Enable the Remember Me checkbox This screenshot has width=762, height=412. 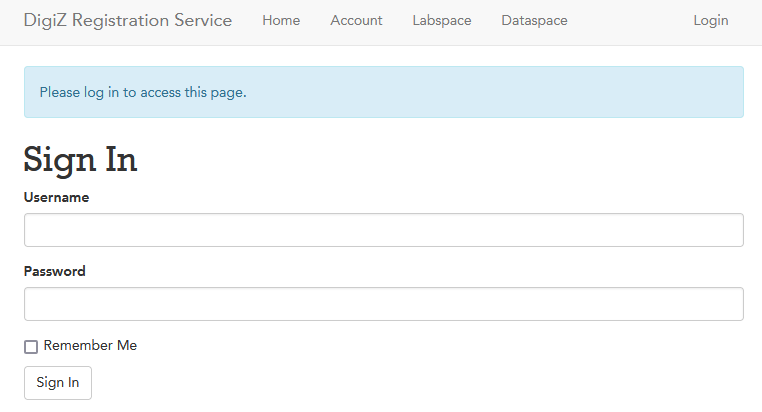coord(31,347)
